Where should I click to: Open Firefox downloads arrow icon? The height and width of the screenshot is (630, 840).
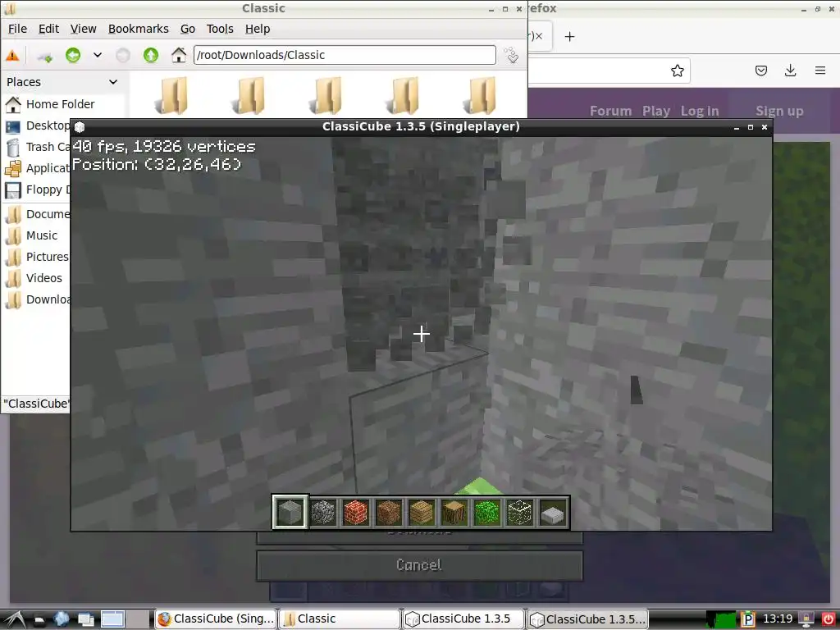tap(790, 71)
